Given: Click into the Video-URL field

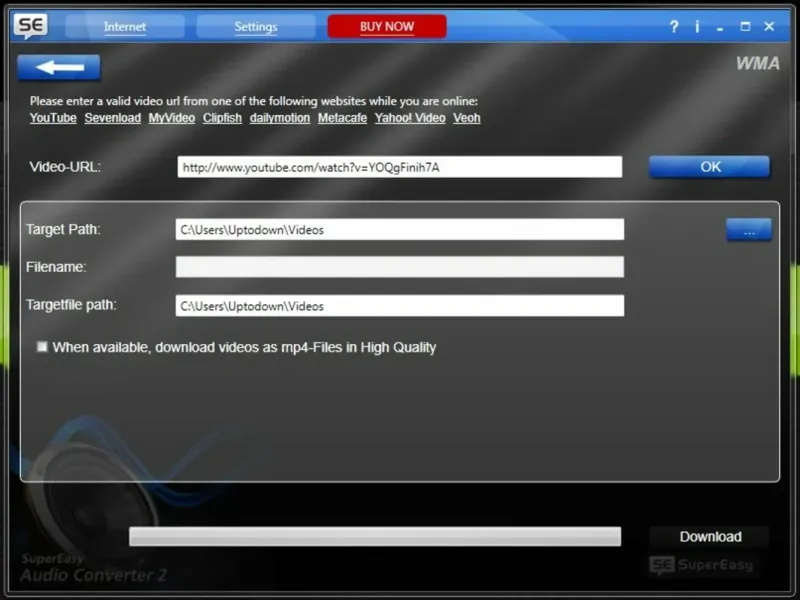Looking at the screenshot, I should [x=400, y=167].
